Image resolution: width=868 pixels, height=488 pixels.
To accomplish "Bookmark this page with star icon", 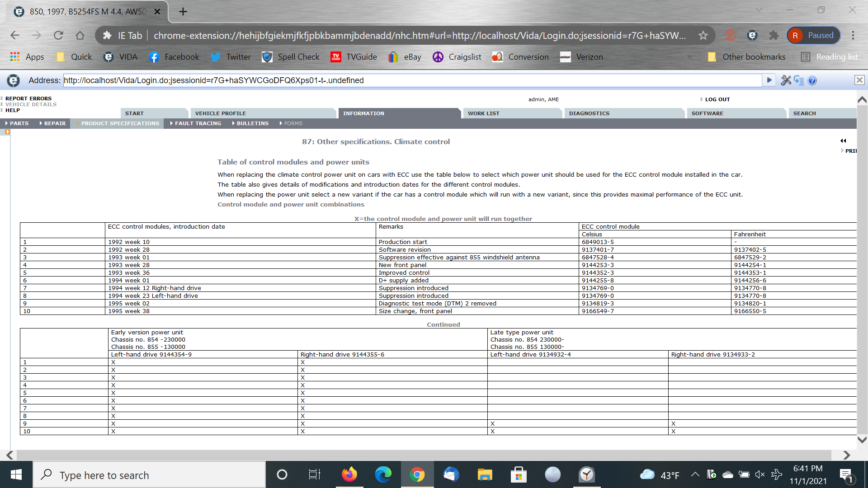I will (703, 35).
